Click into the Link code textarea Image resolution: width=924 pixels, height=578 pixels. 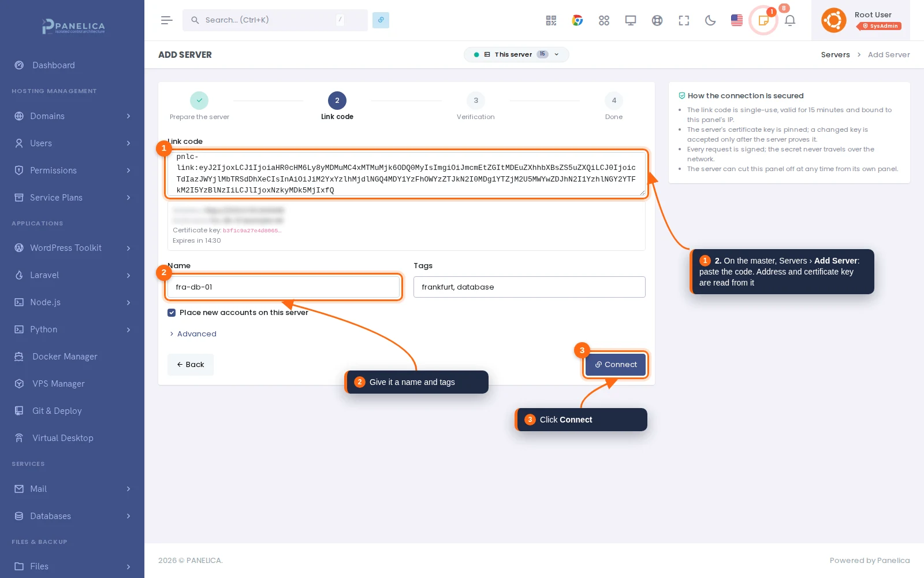tap(407, 173)
